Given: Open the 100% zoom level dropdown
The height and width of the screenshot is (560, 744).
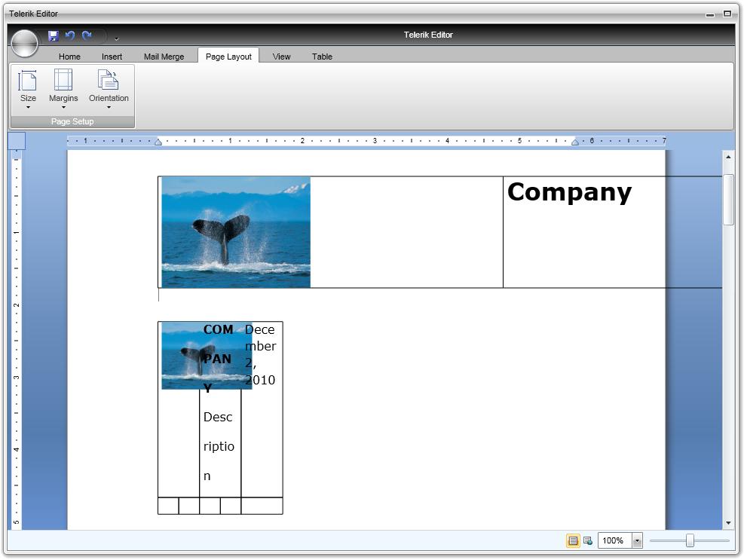Looking at the screenshot, I should pyautogui.click(x=637, y=540).
